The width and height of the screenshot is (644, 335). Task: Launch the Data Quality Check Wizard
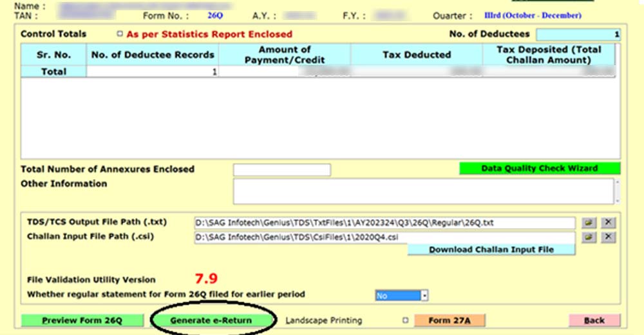tap(539, 169)
